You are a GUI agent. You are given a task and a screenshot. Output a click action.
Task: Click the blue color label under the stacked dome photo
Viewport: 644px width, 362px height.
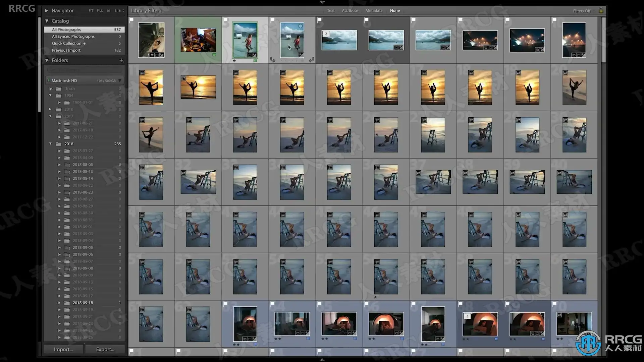496,339
